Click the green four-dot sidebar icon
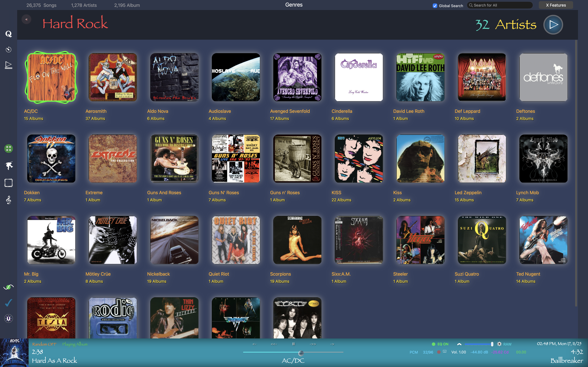Viewport: 588px width, 367px height. tap(8, 148)
